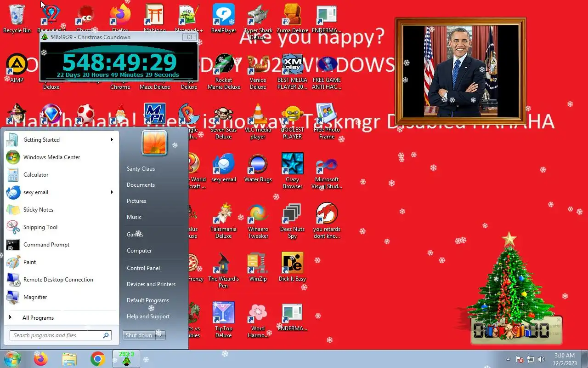Launch Magnifier from Start menu

[62, 297]
